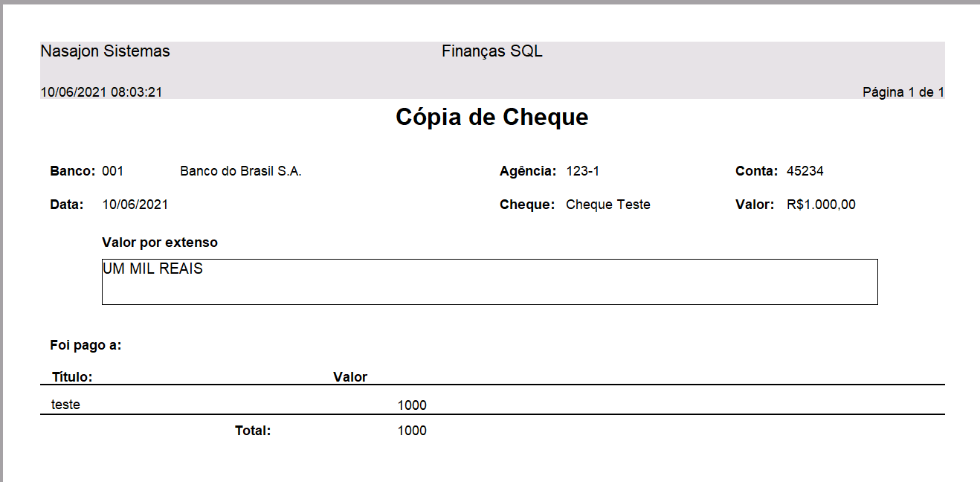Click the Cópia de Cheque report title
The image size is (980, 482).
(x=491, y=118)
